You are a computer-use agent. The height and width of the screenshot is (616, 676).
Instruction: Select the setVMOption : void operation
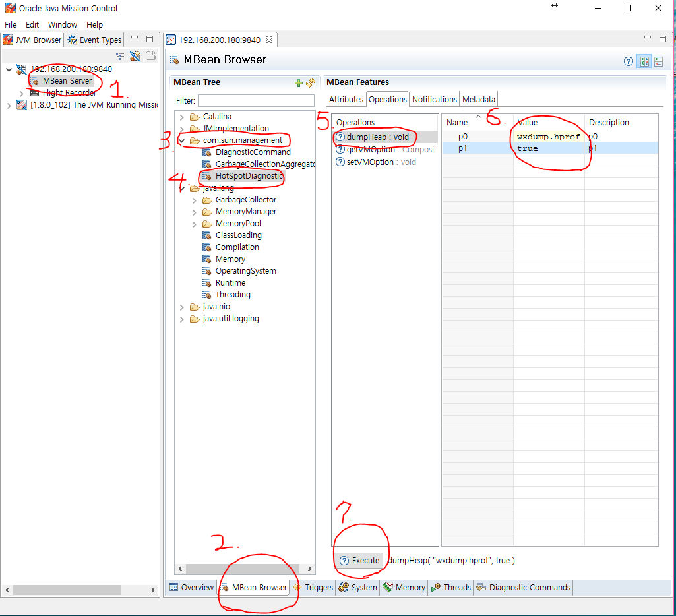coord(376,162)
